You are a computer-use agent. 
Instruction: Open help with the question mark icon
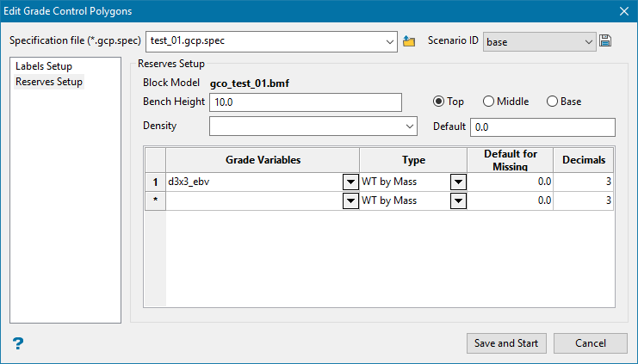pyautogui.click(x=17, y=343)
